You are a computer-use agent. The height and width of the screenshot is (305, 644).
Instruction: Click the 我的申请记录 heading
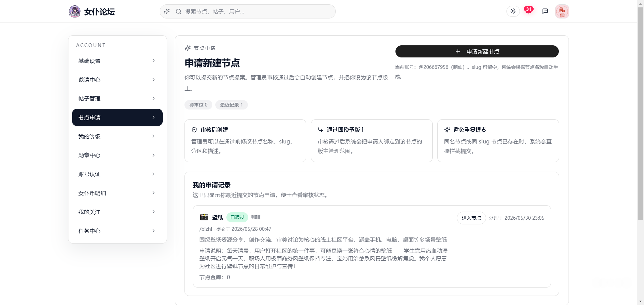[212, 185]
